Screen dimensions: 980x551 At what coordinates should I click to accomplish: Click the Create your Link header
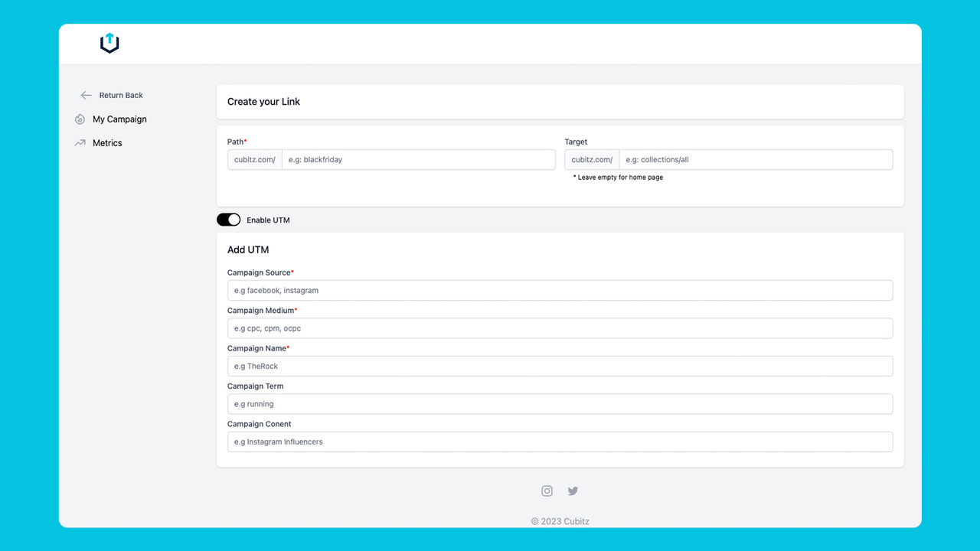(263, 101)
